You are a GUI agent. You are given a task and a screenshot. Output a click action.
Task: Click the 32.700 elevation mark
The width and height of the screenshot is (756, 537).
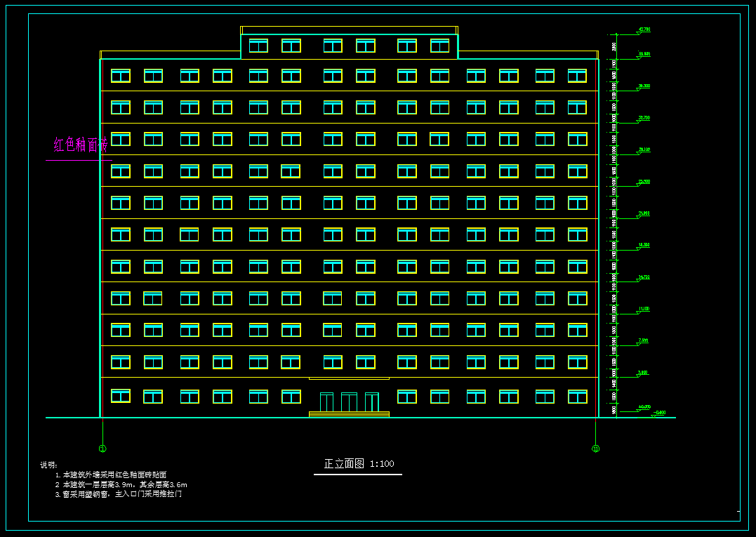click(644, 118)
